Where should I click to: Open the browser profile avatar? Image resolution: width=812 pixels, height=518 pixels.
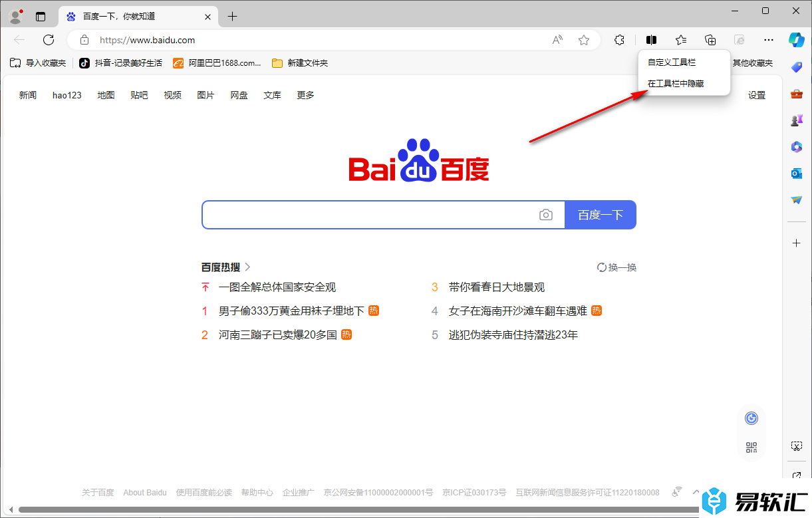pyautogui.click(x=17, y=16)
